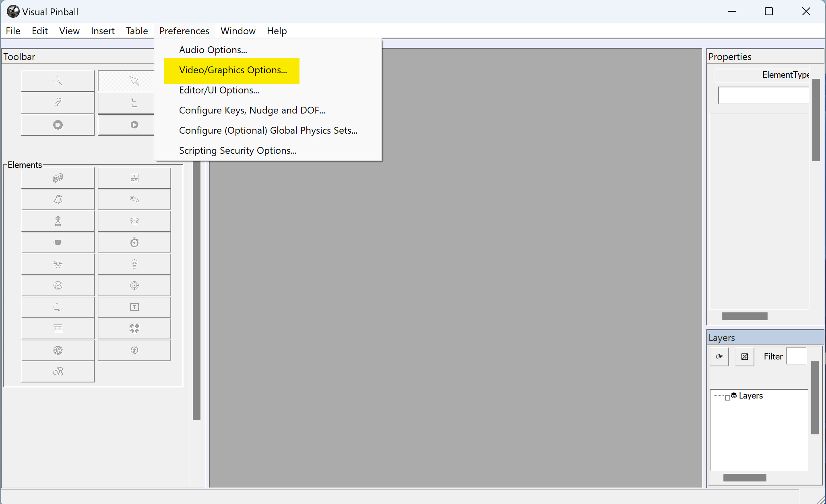Viewport: 826px width, 504px height.
Task: Select the Textbox element icon
Action: click(x=134, y=307)
